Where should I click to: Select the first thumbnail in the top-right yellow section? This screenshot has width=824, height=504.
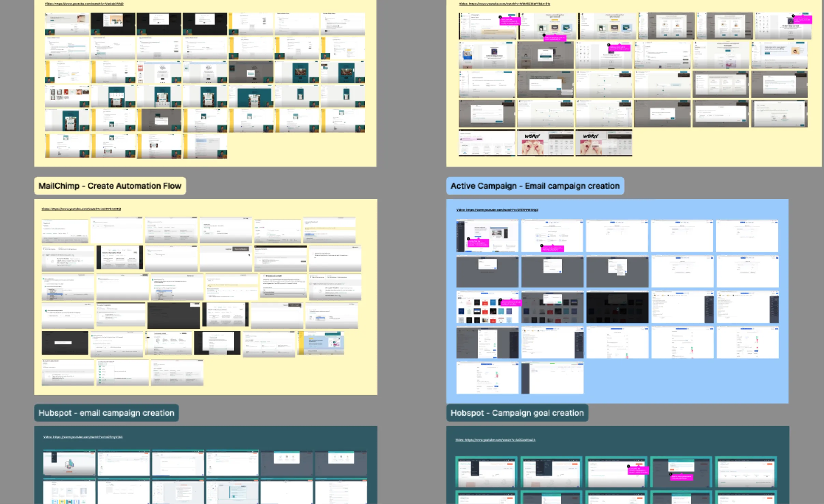[487, 26]
